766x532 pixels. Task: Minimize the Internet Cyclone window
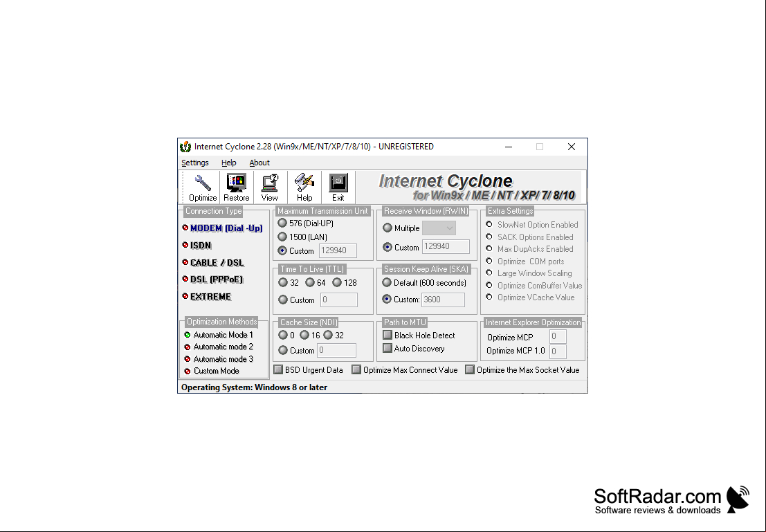[x=509, y=147]
